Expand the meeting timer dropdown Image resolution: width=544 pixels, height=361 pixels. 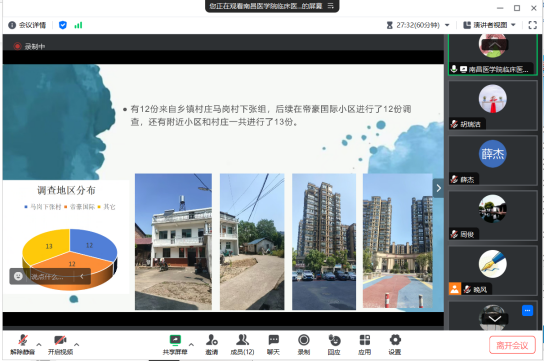(447, 25)
